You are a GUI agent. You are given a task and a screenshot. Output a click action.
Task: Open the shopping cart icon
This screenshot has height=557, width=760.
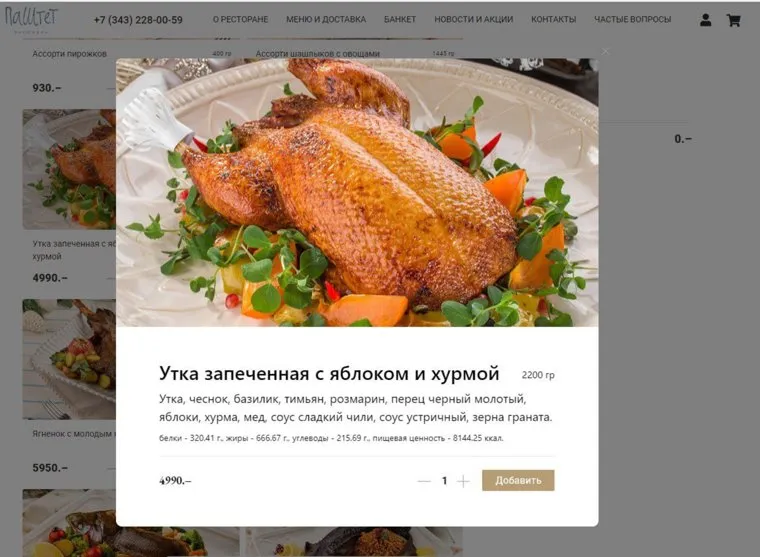733,20
